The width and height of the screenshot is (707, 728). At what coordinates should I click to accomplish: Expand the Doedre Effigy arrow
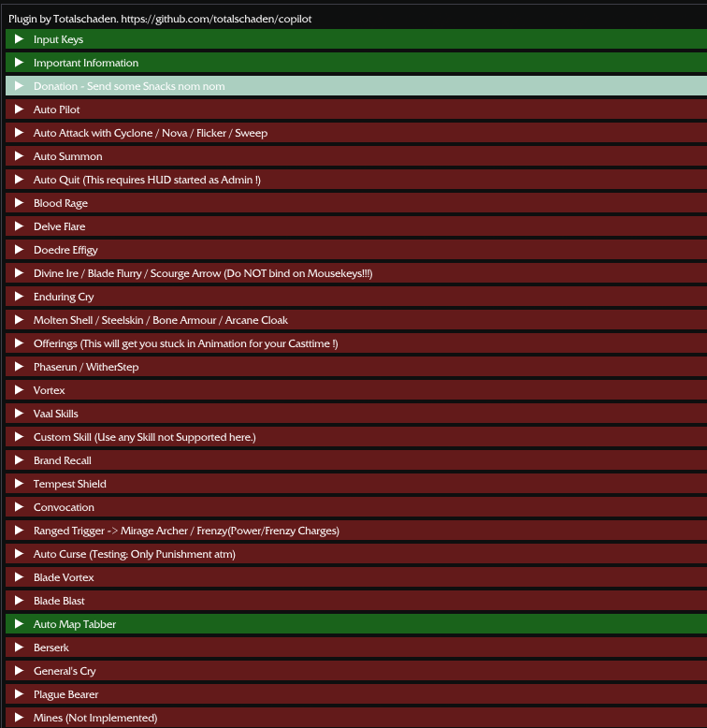19,250
